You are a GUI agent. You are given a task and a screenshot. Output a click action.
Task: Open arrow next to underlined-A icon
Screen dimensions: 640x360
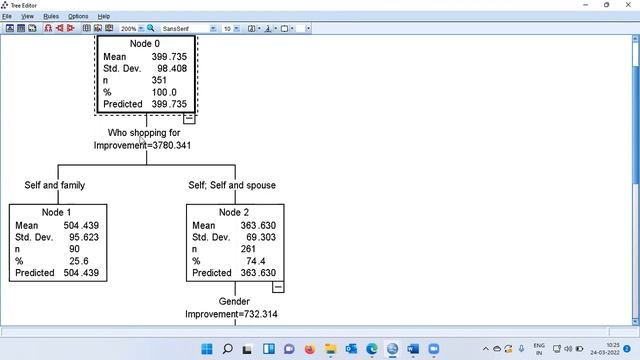coord(276,29)
